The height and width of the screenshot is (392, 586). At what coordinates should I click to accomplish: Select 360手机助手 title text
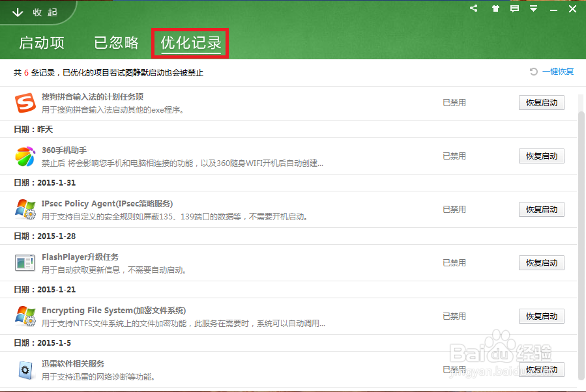coord(65,150)
